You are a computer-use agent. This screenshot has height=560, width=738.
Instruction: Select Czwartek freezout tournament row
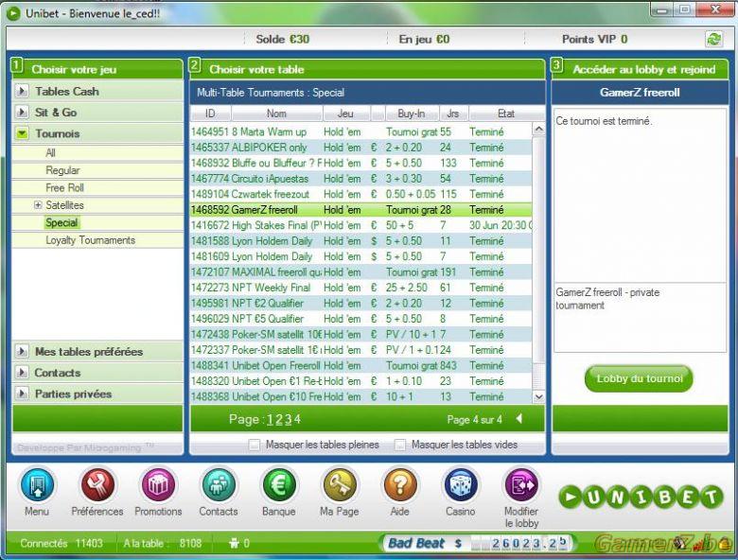point(361,194)
